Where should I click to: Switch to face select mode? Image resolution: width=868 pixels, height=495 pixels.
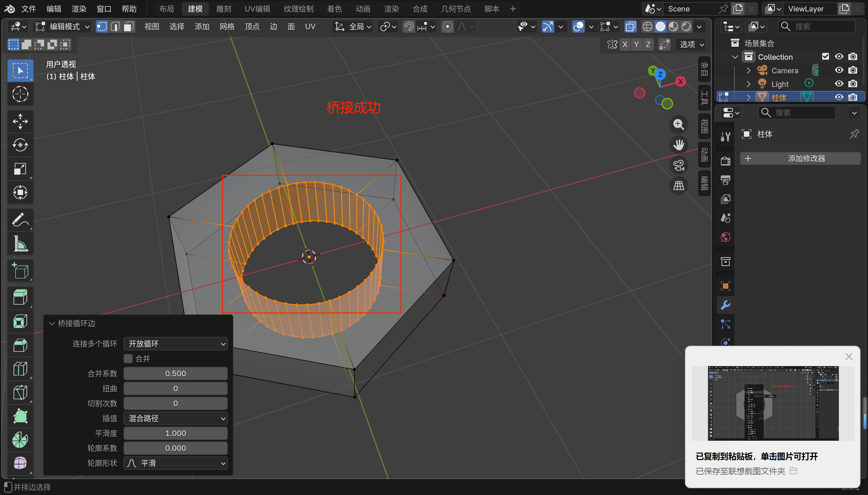tap(129, 26)
